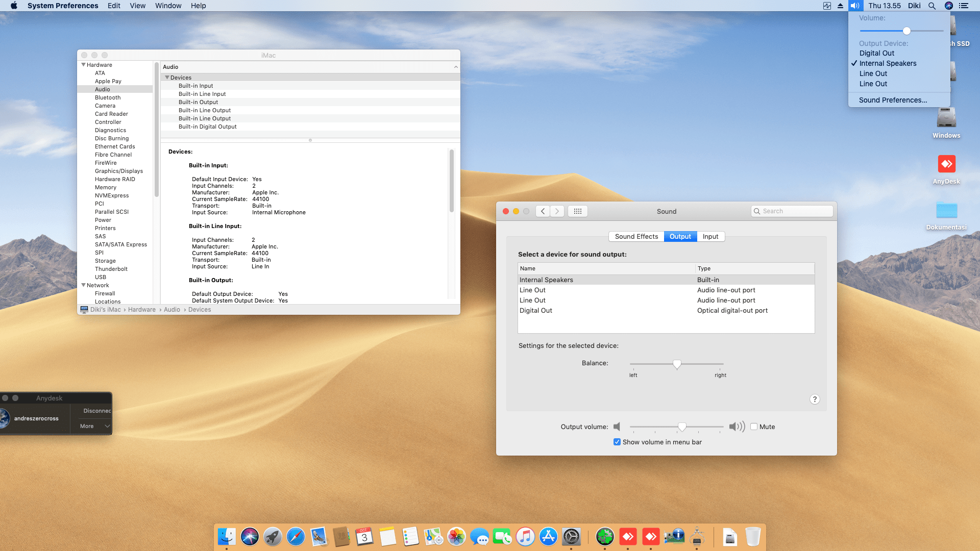Switch to the Sound Effects tab
Image resolution: width=980 pixels, height=551 pixels.
tap(636, 236)
